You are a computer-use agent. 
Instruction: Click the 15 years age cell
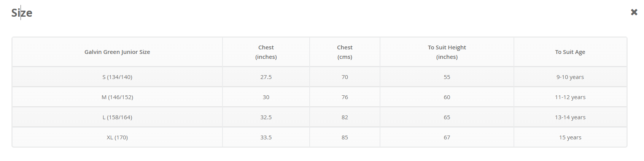coord(570,137)
